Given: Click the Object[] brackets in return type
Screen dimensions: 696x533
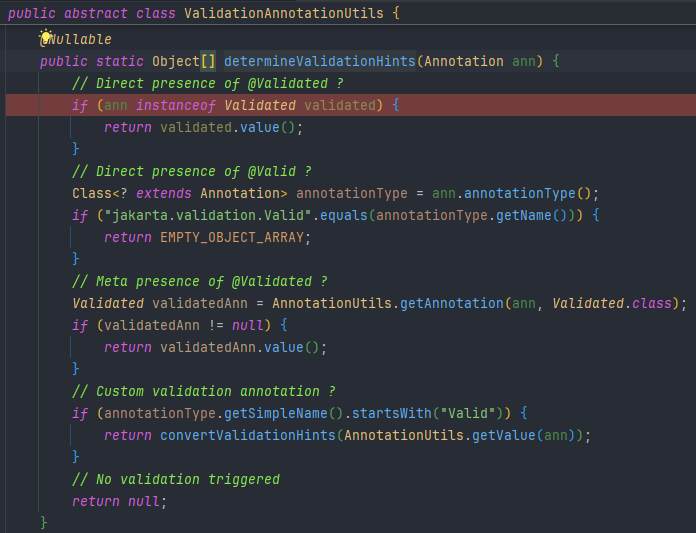Looking at the screenshot, I should 208,61.
